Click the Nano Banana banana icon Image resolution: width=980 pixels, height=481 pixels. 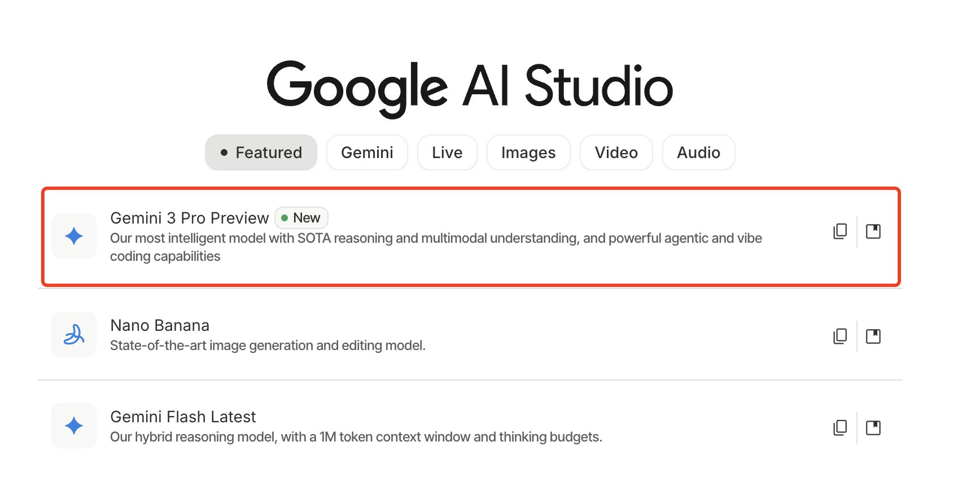(74, 334)
